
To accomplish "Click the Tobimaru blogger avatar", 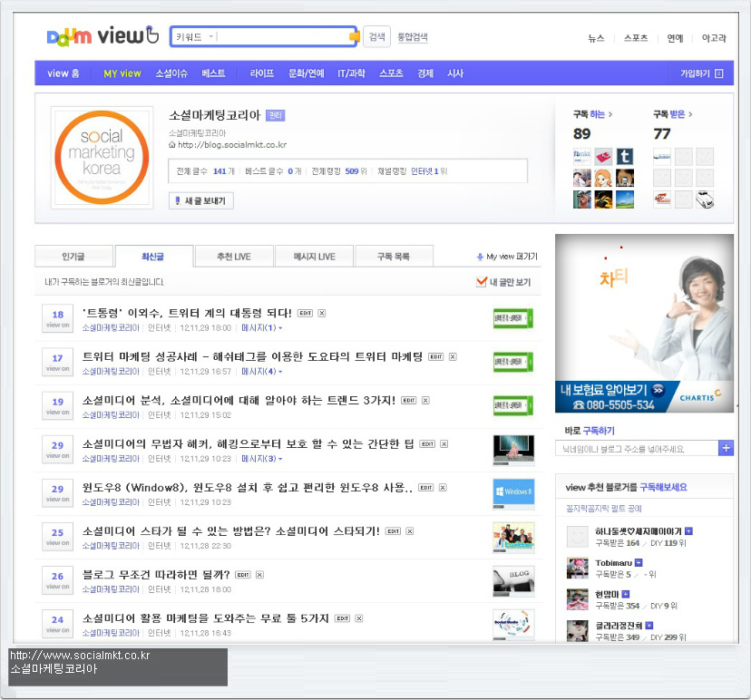I will coord(577,569).
